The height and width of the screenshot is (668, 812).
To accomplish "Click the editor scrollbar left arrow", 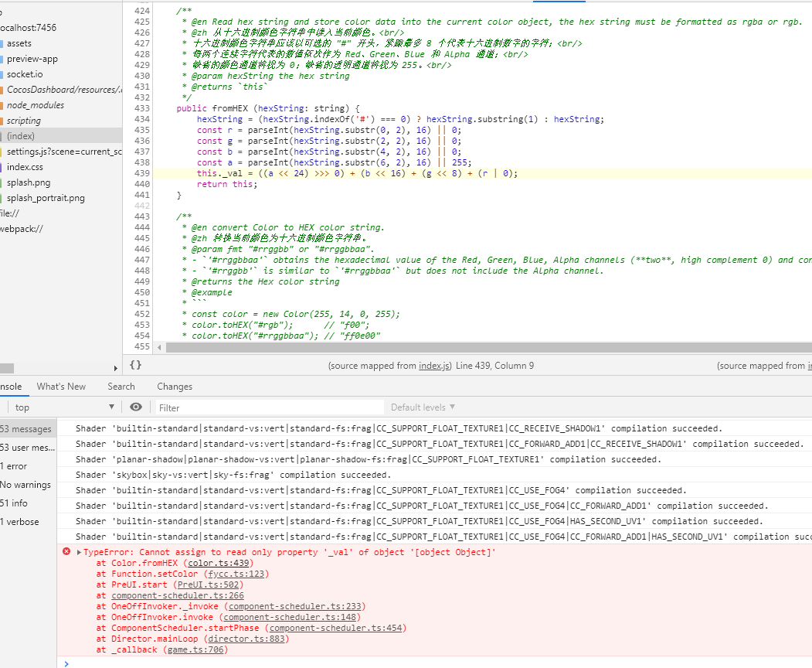I will click(159, 347).
